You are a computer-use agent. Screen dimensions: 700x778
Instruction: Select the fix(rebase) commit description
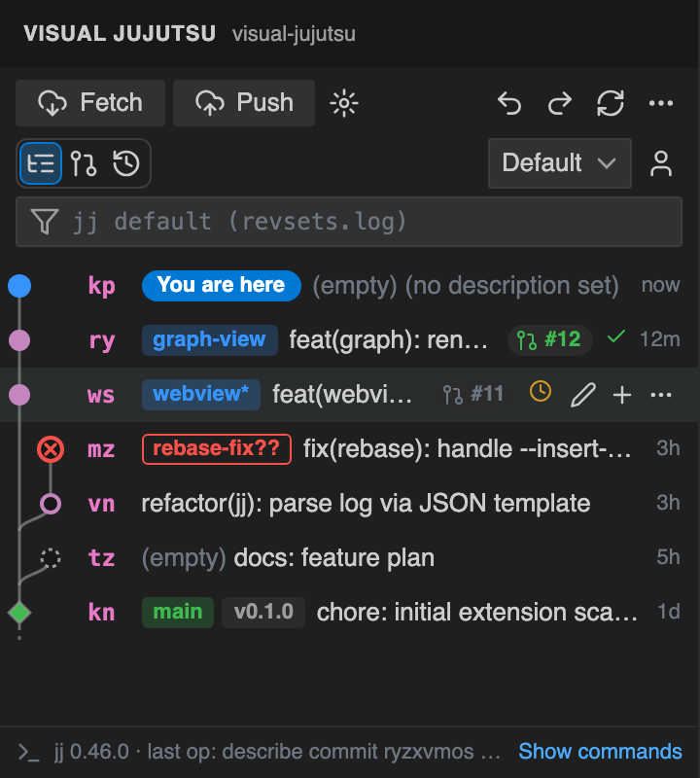pyautogui.click(x=467, y=449)
